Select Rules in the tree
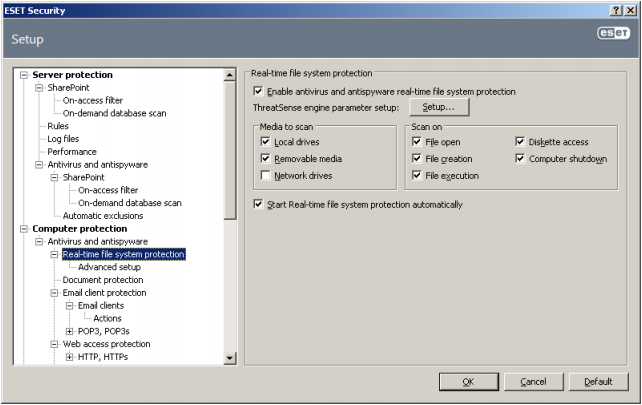642x405 pixels. [58, 126]
